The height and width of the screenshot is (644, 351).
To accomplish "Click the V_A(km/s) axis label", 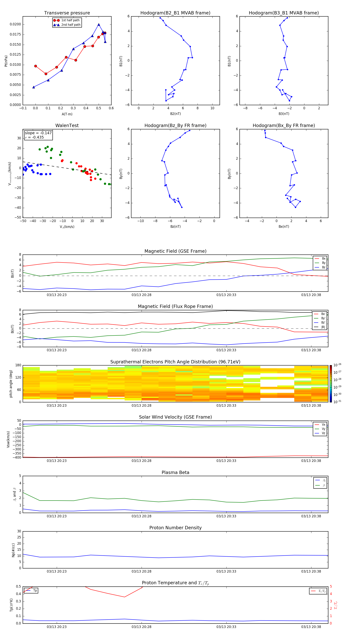I will 67,227.
